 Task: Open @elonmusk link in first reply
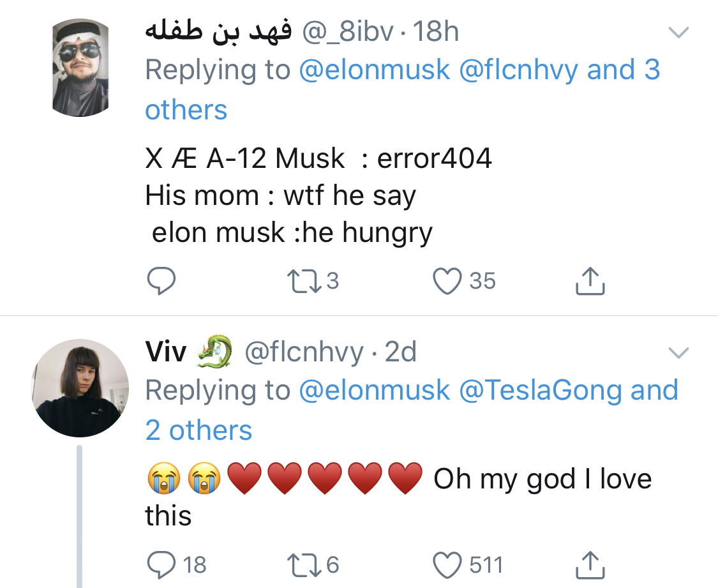(375, 70)
